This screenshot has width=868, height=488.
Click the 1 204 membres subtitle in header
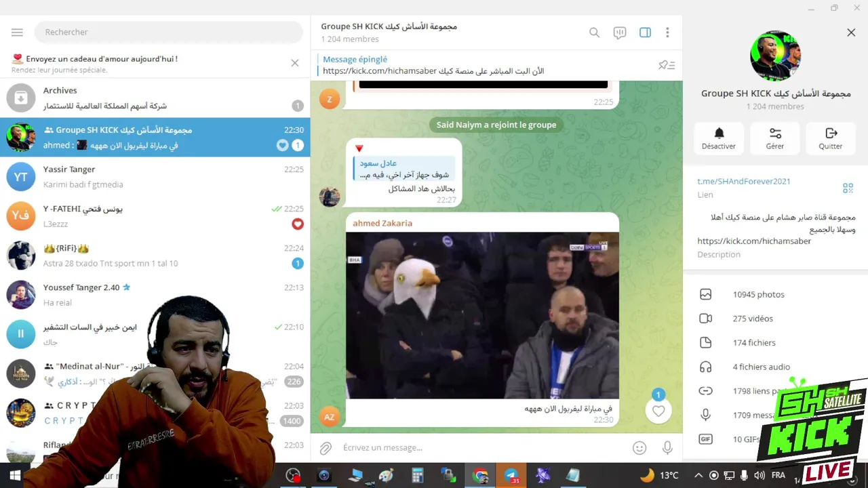(350, 39)
